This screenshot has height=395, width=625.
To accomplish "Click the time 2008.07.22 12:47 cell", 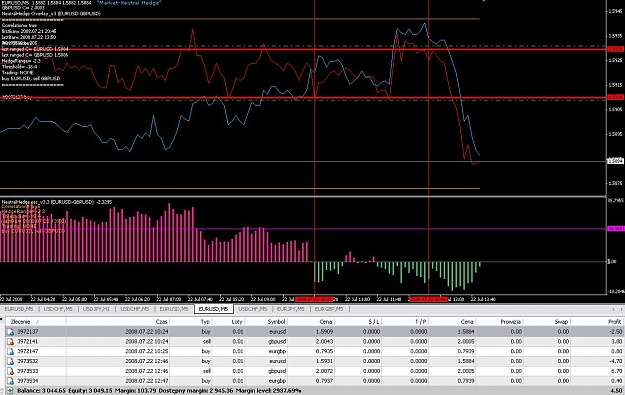I will pyautogui.click(x=147, y=381).
